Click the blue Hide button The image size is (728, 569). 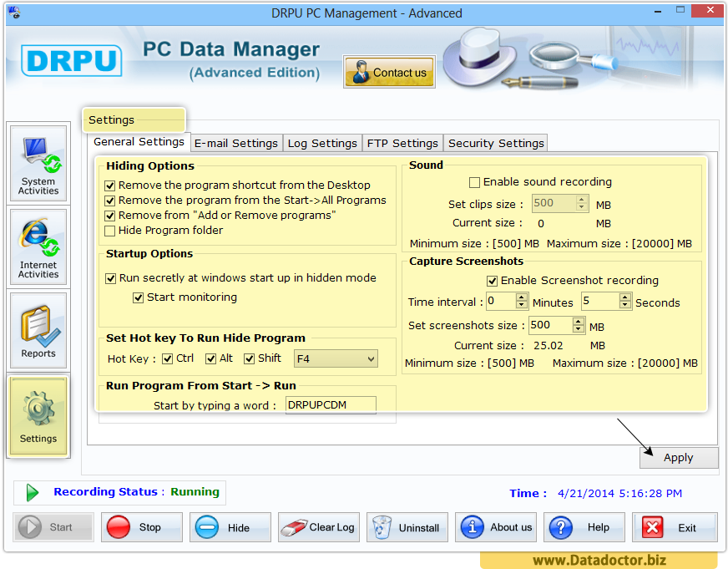click(230, 527)
